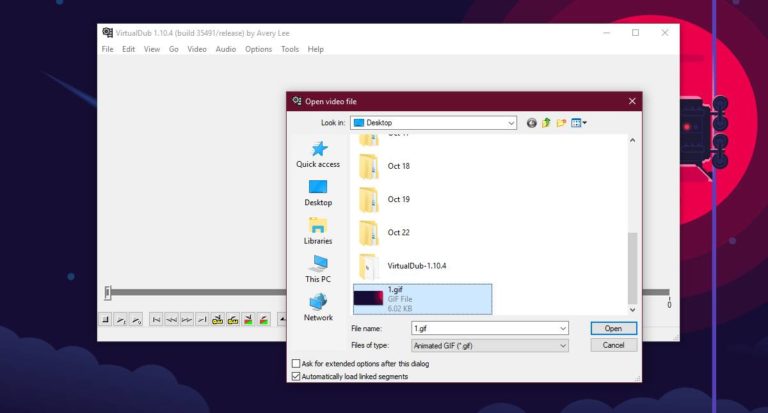
Task: Open Quick access in the sidebar
Action: [318, 155]
